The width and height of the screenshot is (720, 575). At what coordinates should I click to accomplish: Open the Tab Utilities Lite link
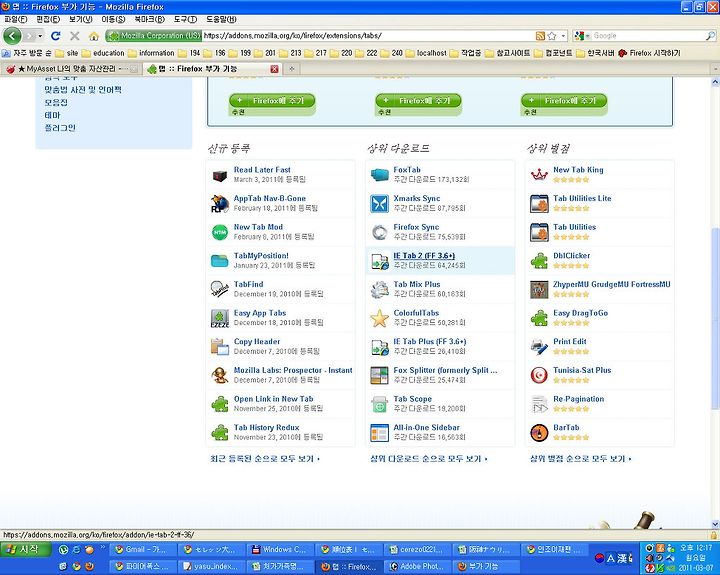(582, 198)
